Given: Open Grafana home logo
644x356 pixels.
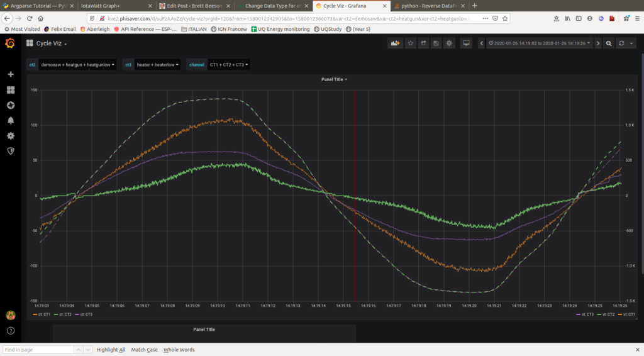Looking at the screenshot, I should click(x=10, y=43).
